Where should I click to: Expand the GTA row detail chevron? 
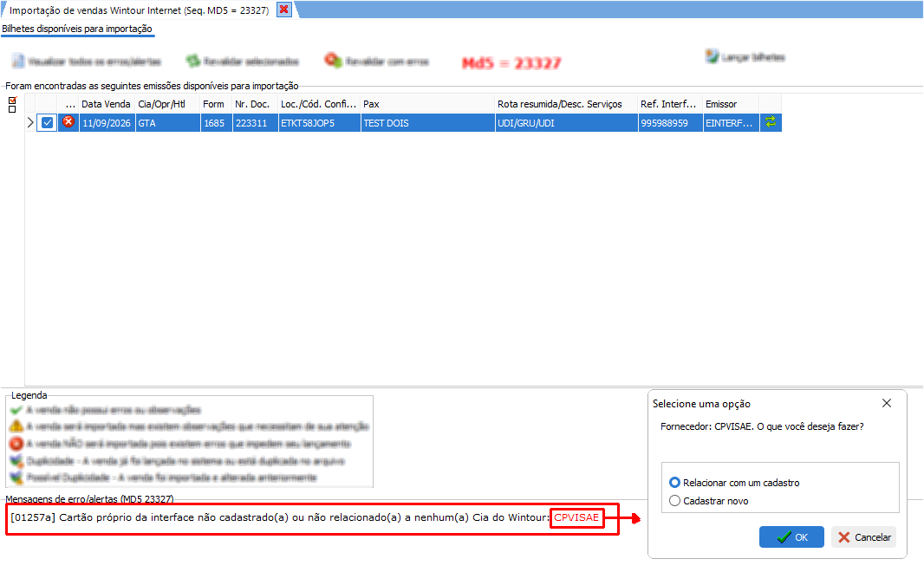[x=30, y=123]
